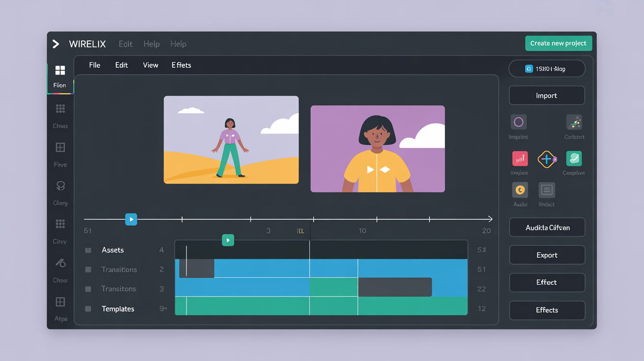
Task: Click the value 22 right of the tracks
Action: coord(482,289)
